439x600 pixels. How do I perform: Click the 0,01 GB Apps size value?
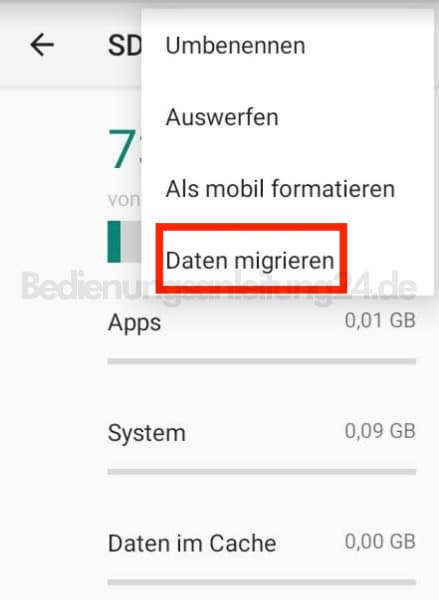[x=380, y=321]
